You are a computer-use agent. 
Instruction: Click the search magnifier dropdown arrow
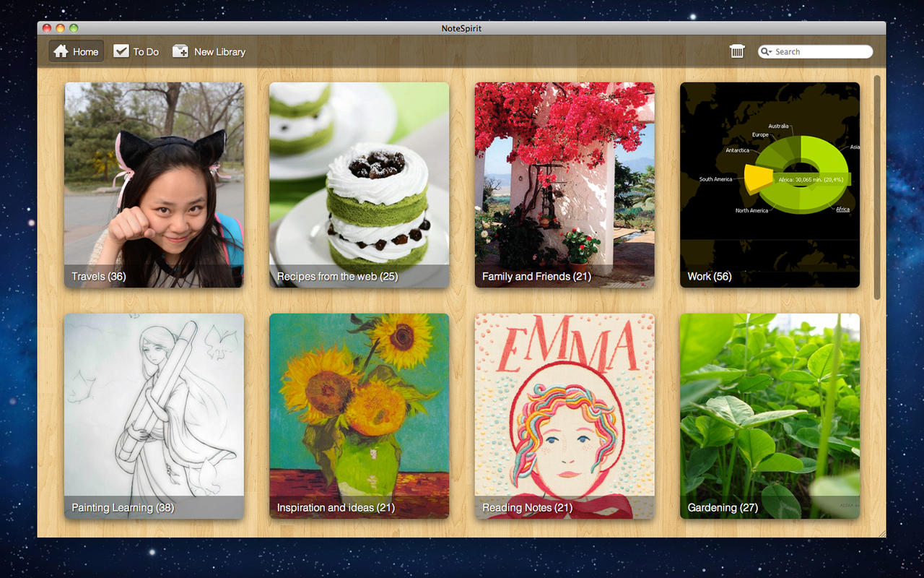[767, 52]
